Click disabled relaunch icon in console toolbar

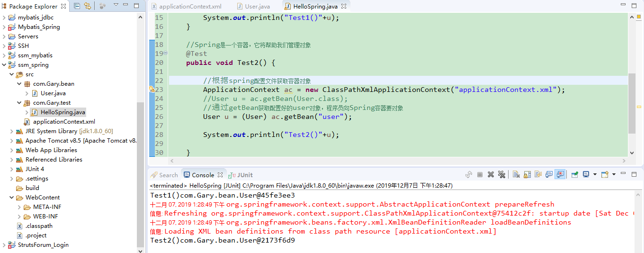click(x=469, y=175)
